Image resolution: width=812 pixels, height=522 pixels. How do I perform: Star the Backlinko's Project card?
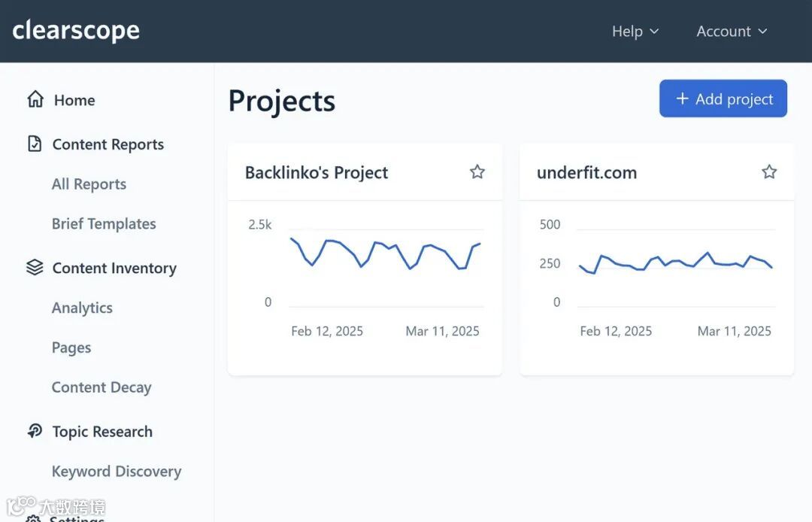(477, 172)
